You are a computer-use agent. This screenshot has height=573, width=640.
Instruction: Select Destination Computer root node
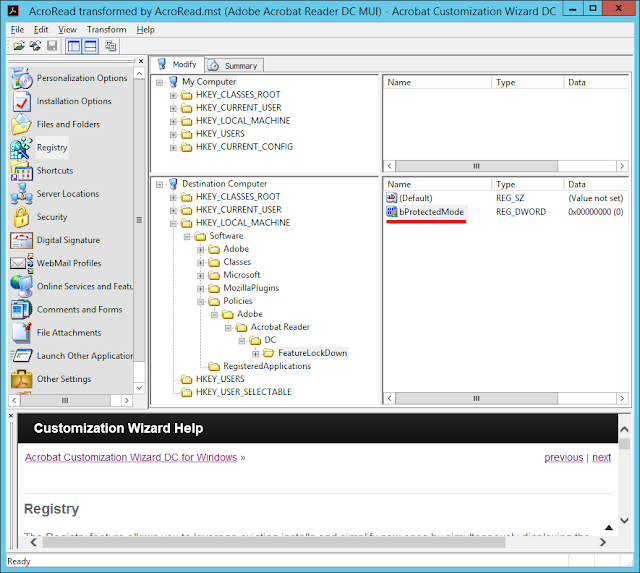[x=224, y=184]
